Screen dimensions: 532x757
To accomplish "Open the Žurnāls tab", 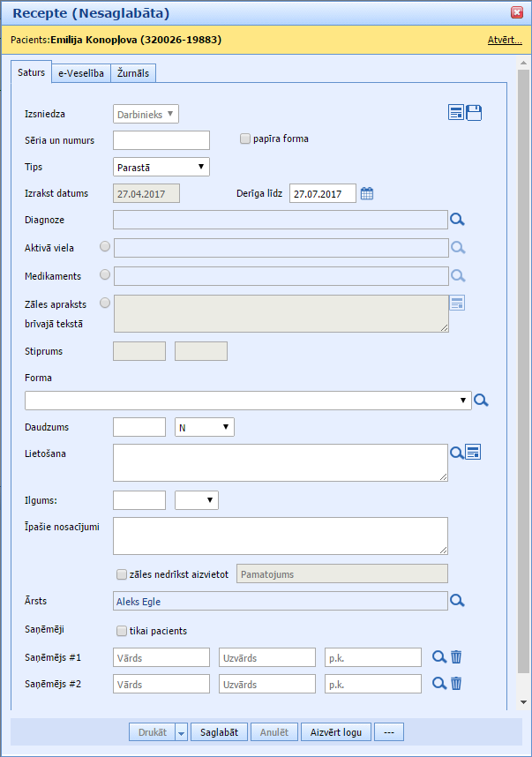I will [x=133, y=74].
